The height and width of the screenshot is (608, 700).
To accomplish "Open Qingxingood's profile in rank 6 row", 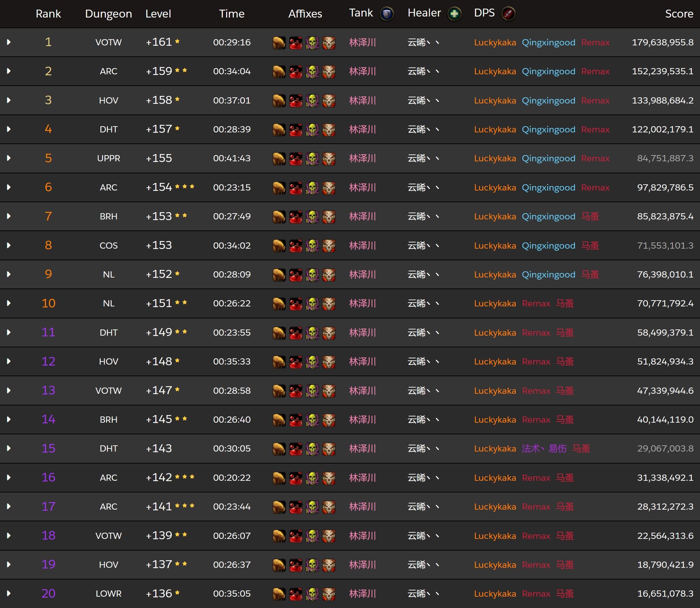I will tap(548, 188).
